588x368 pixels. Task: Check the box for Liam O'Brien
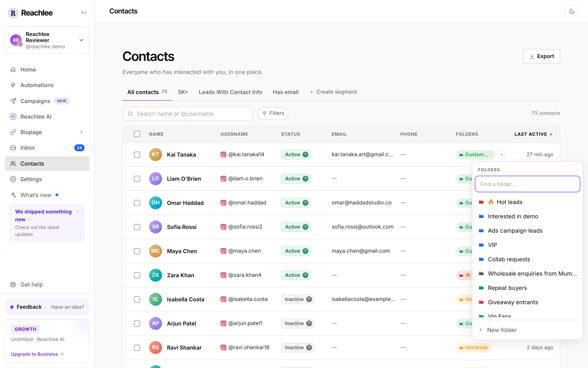137,179
